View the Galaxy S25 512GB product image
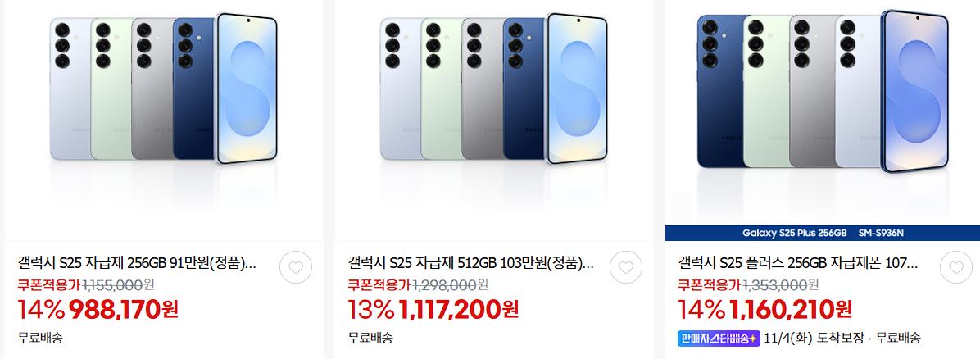This screenshot has height=359, width=980. coord(494,120)
